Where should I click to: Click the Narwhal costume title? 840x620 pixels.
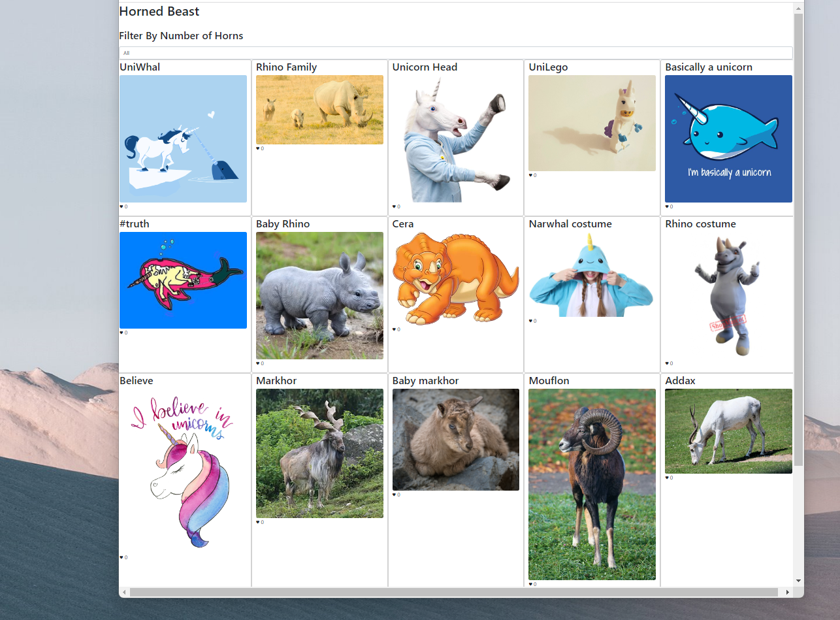pos(570,224)
